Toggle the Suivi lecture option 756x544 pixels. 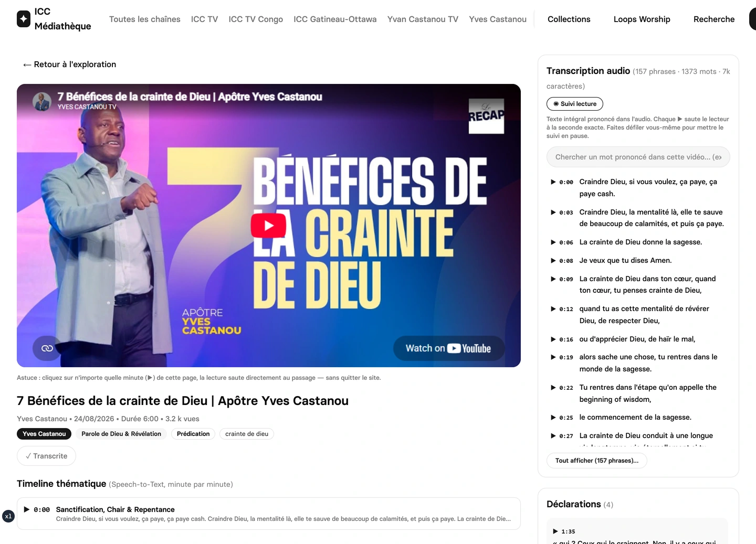point(575,104)
